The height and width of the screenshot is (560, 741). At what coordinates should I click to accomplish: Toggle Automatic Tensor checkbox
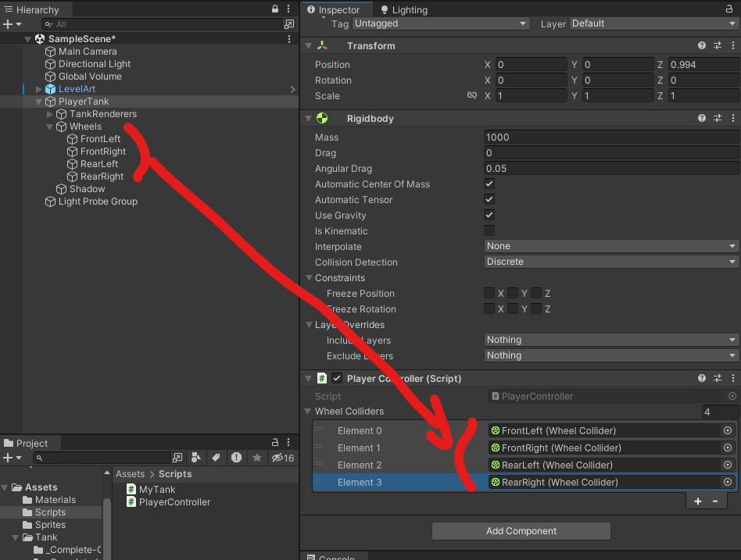click(x=489, y=199)
